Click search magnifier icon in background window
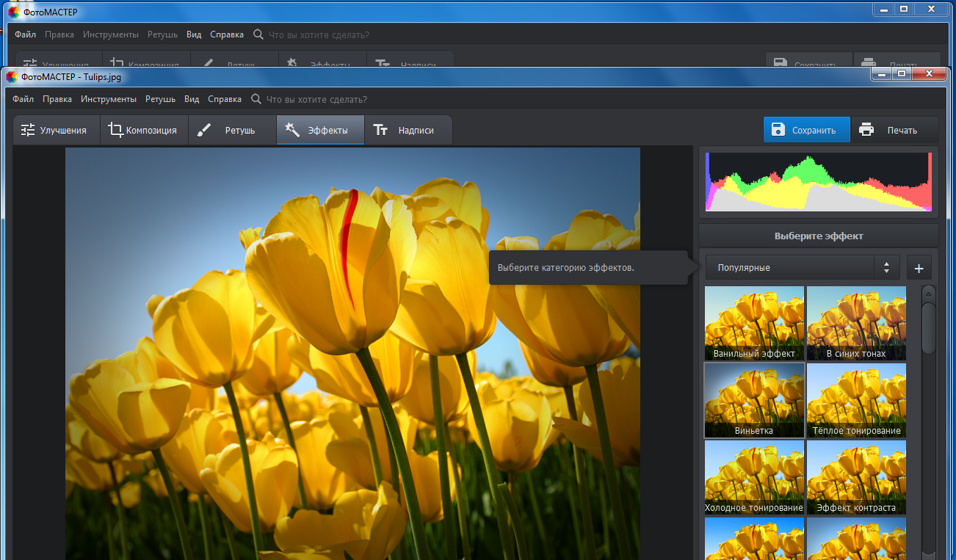Viewport: 956px width, 560px height. [x=258, y=34]
